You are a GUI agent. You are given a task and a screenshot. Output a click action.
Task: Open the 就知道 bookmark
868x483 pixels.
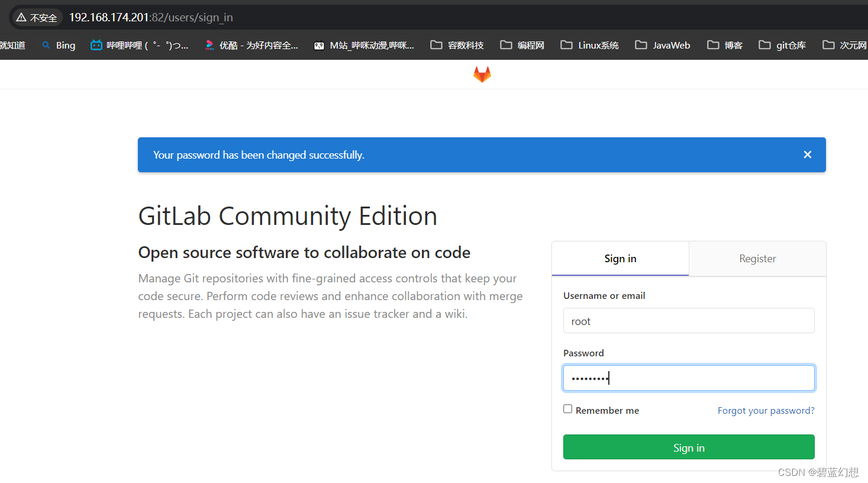[12, 45]
